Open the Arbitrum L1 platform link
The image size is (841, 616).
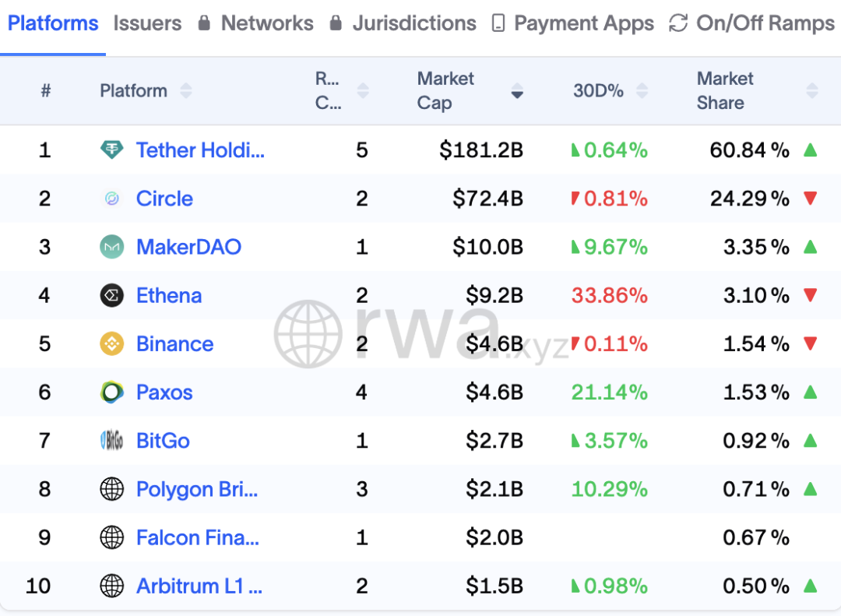[199, 586]
